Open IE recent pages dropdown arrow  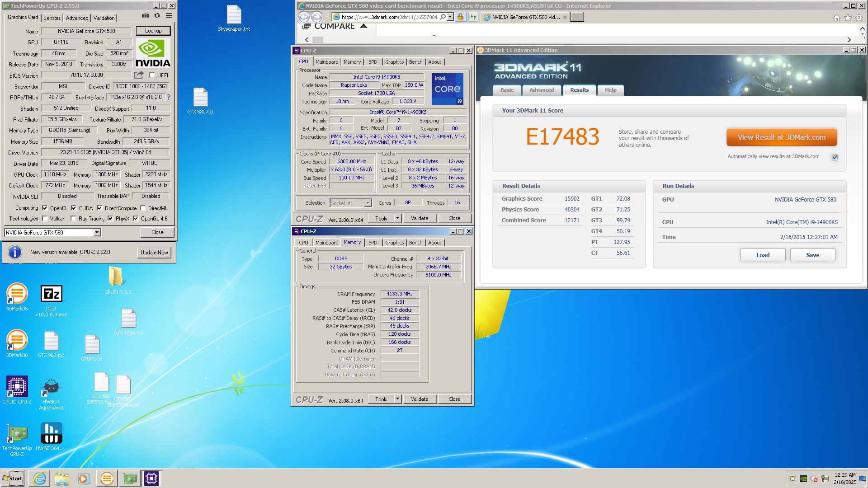[326, 18]
